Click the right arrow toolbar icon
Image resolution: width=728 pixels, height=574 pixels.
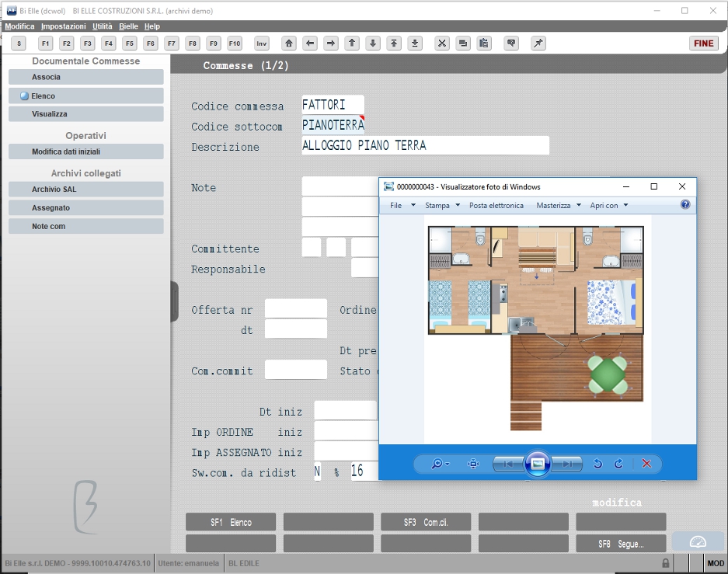point(330,43)
